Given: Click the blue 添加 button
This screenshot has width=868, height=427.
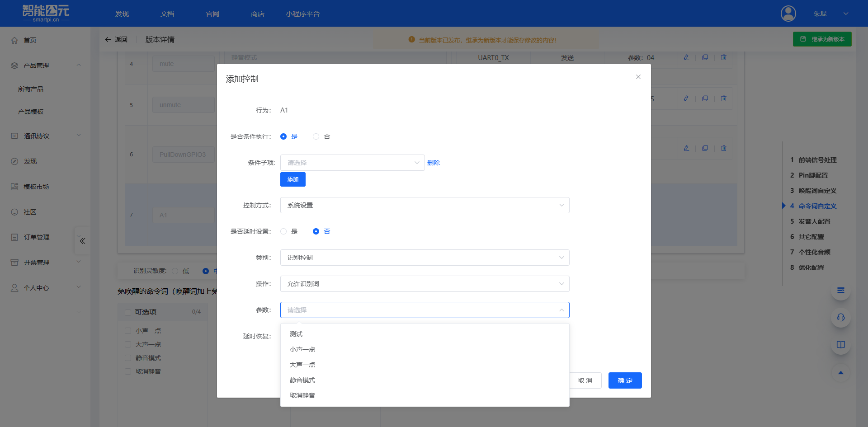Looking at the screenshot, I should (292, 179).
